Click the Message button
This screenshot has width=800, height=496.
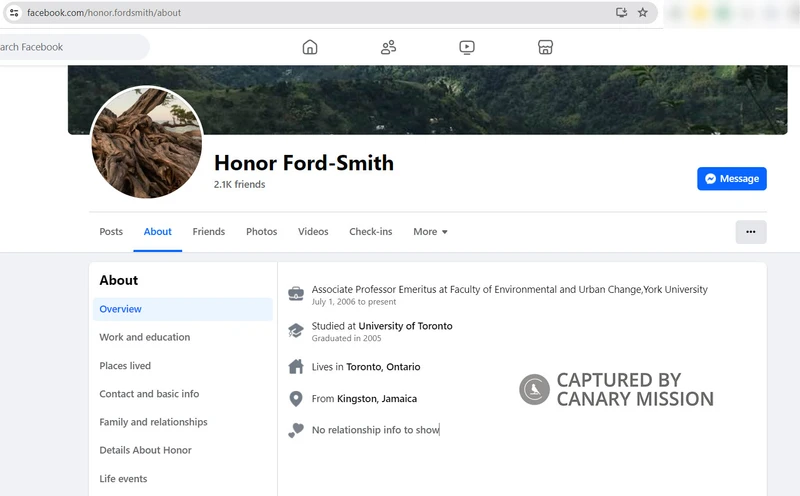click(732, 179)
